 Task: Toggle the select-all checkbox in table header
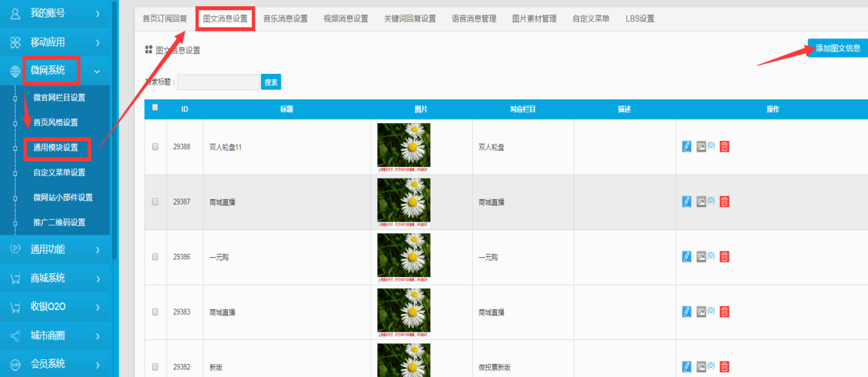[155, 107]
